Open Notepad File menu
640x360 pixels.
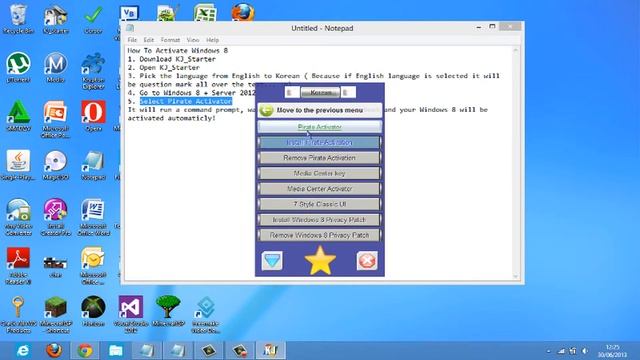coord(132,40)
